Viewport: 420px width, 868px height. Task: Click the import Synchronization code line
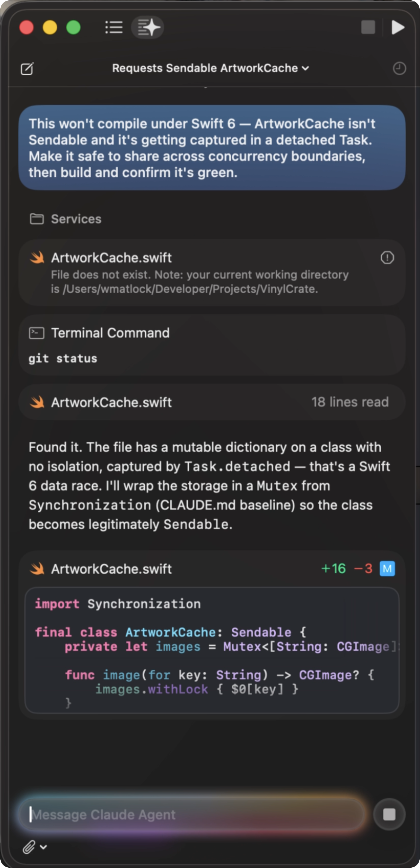pyautogui.click(x=118, y=604)
